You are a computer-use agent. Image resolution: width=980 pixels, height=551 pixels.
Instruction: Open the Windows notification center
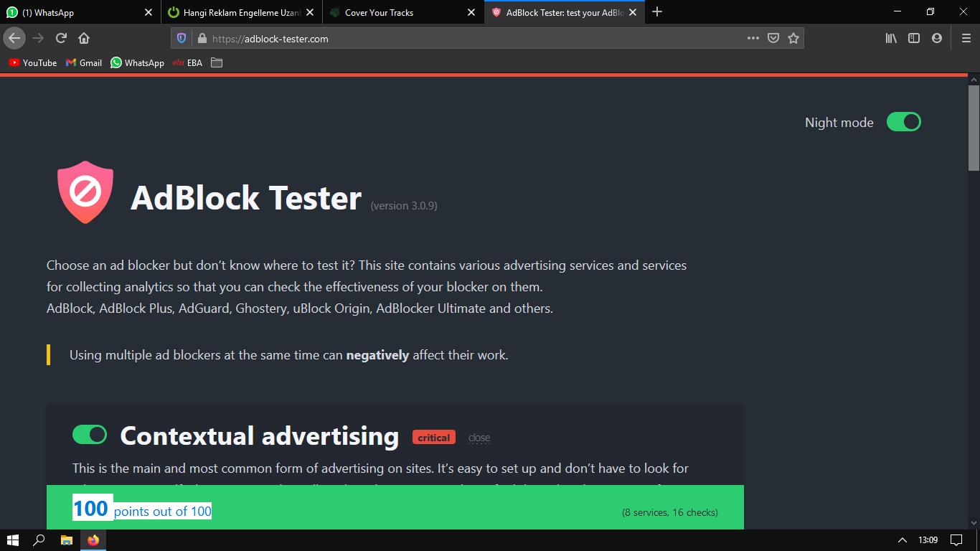point(956,540)
